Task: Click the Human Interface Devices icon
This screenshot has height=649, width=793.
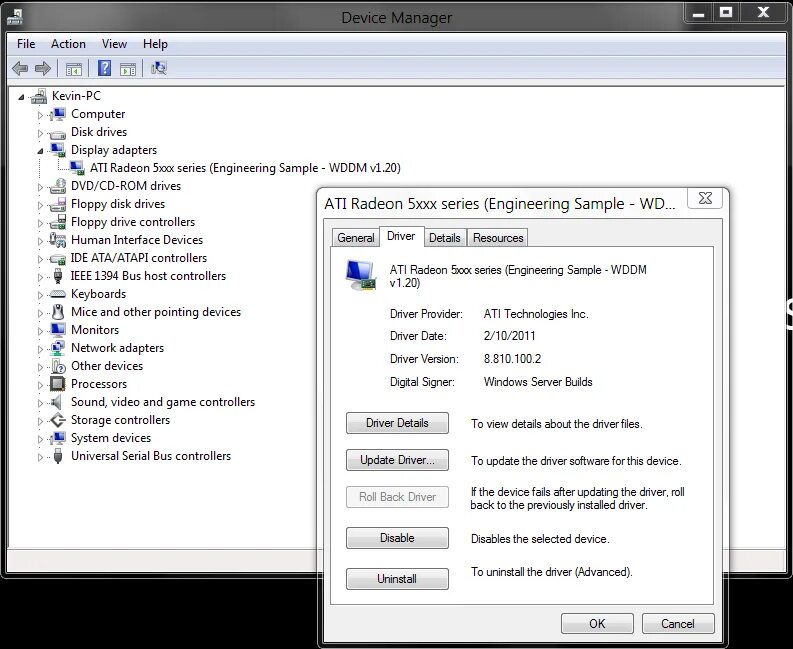Action: tap(58, 240)
